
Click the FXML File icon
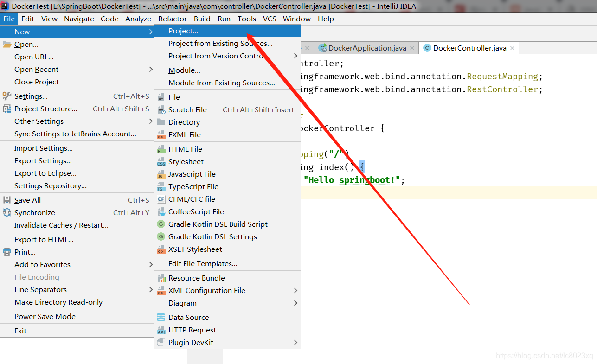click(161, 134)
